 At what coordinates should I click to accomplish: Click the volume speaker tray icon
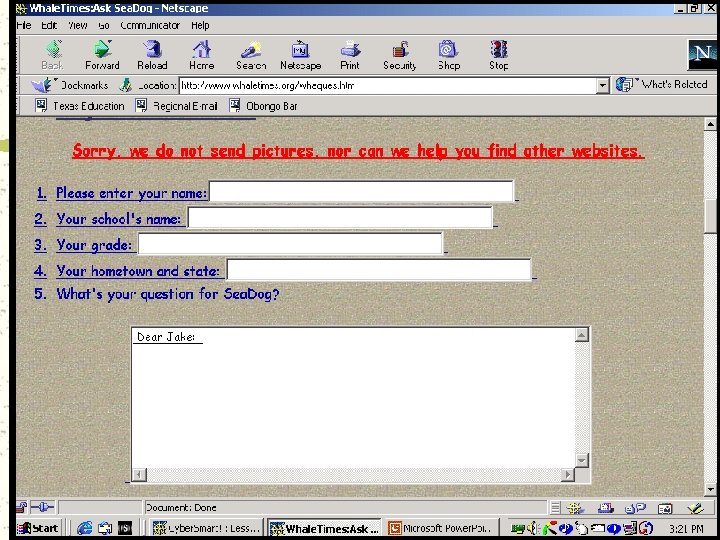click(x=533, y=529)
